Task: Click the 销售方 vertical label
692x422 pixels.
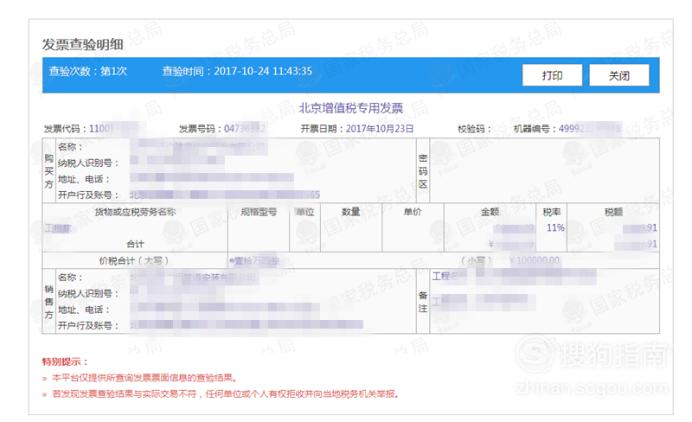Action: (x=49, y=302)
